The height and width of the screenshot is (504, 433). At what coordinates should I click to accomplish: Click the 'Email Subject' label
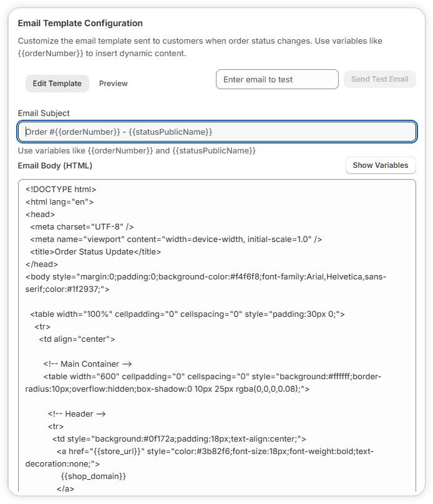click(44, 113)
